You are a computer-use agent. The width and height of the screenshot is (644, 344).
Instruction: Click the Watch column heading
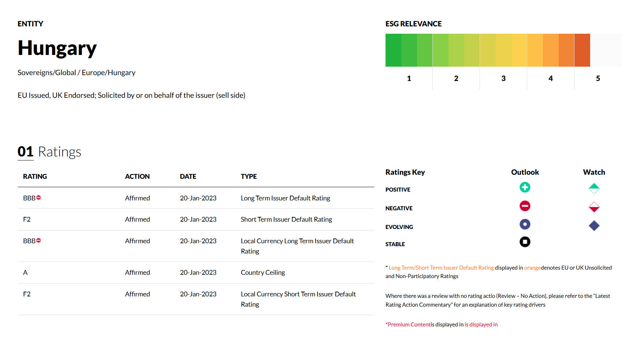[594, 172]
